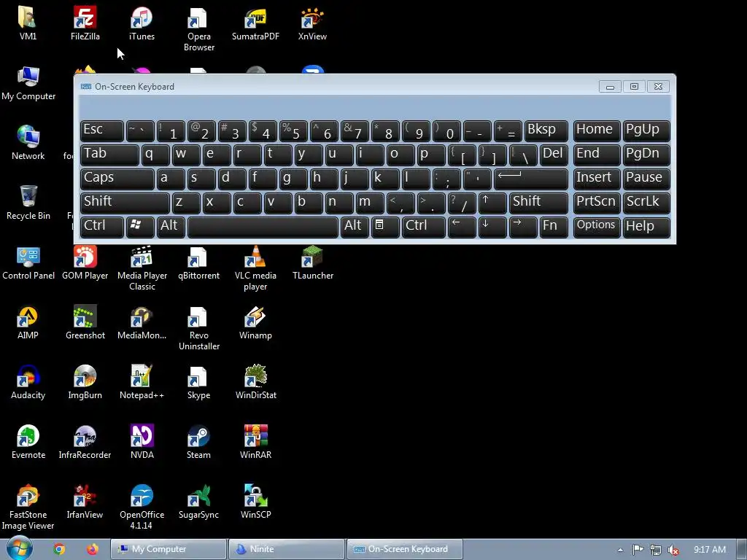Select the qBittorrent desktop shortcut
The height and width of the screenshot is (560, 747).
pos(198,262)
